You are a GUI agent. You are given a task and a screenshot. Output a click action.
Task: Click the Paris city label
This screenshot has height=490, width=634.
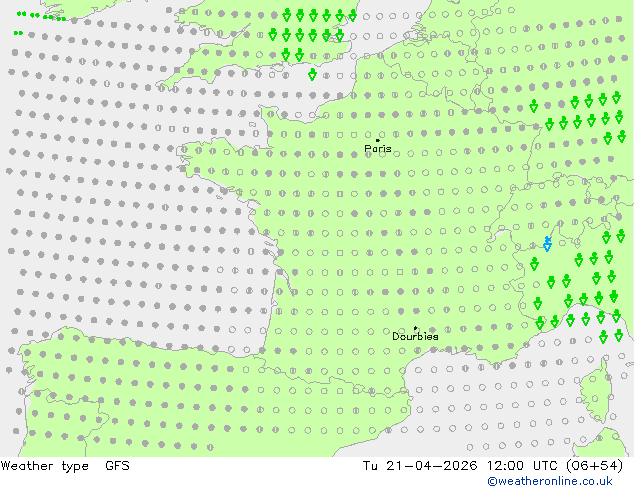pos(378,149)
